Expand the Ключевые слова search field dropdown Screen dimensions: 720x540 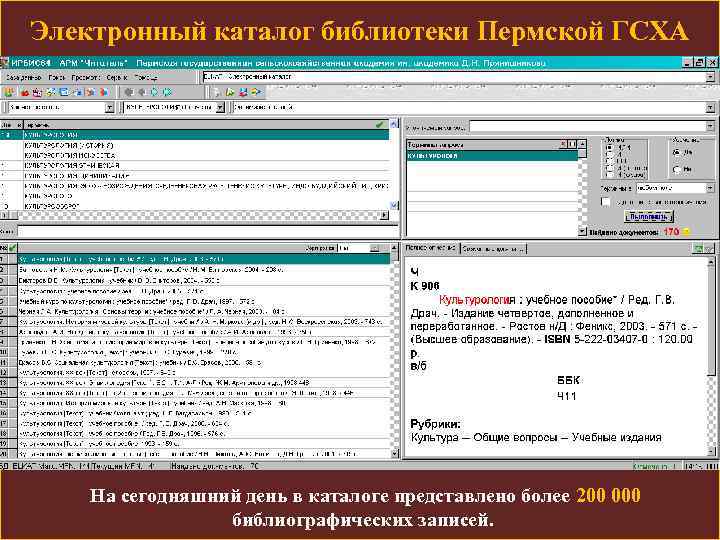(220, 107)
